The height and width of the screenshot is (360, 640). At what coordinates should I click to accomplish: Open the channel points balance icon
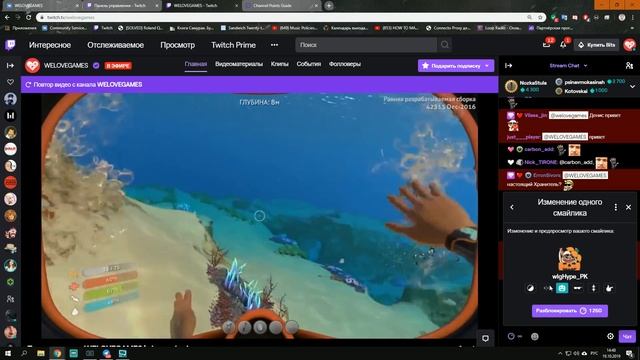coord(511,336)
